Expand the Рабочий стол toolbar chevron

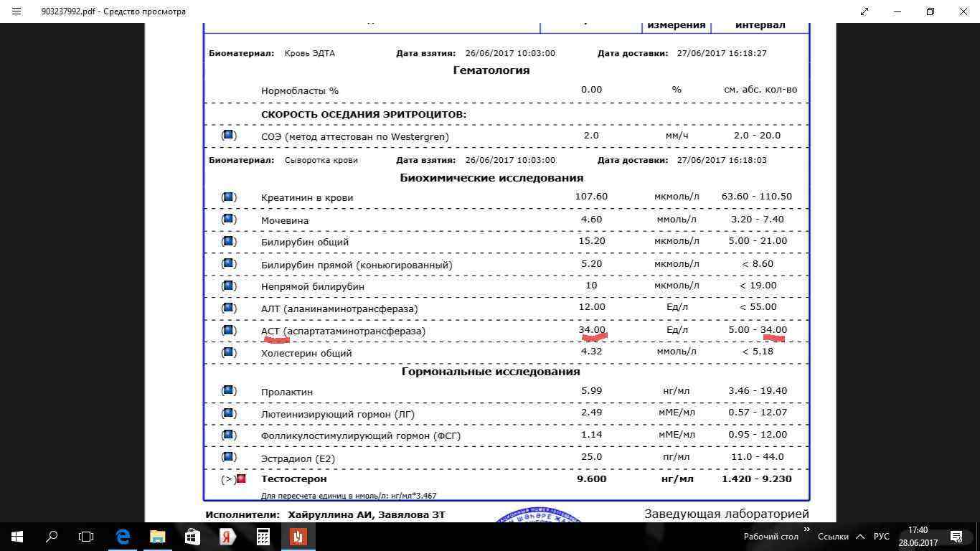pos(807,530)
